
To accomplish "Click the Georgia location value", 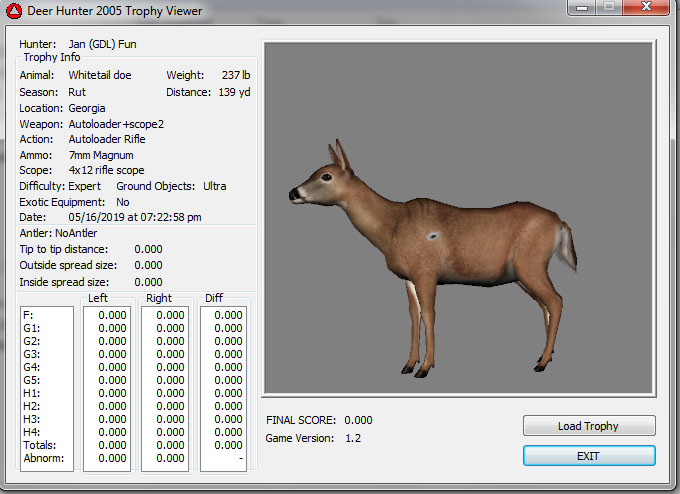I will pyautogui.click(x=87, y=107).
